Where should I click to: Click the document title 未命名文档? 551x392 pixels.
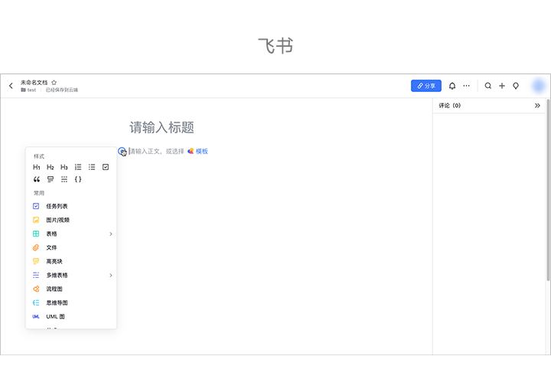pyautogui.click(x=34, y=83)
